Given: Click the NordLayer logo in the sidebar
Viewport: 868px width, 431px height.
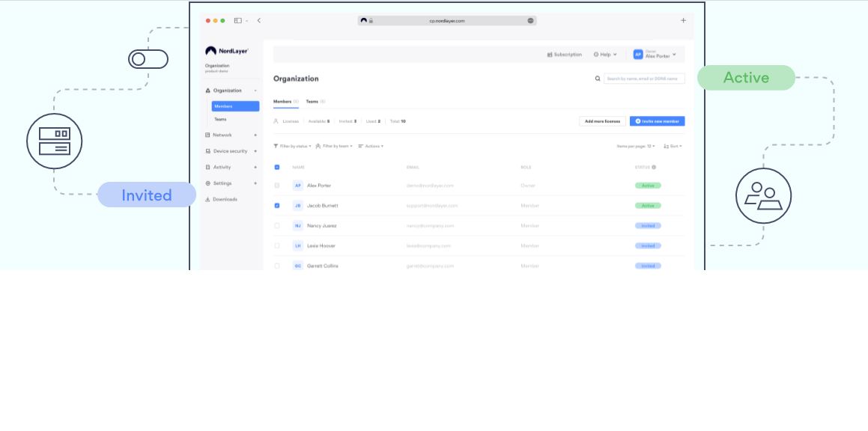Looking at the screenshot, I should 227,51.
